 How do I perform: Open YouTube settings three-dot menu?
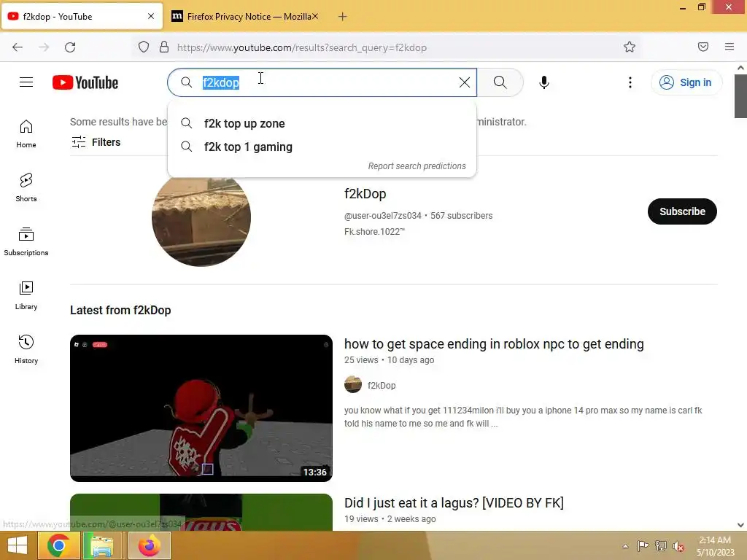630,82
